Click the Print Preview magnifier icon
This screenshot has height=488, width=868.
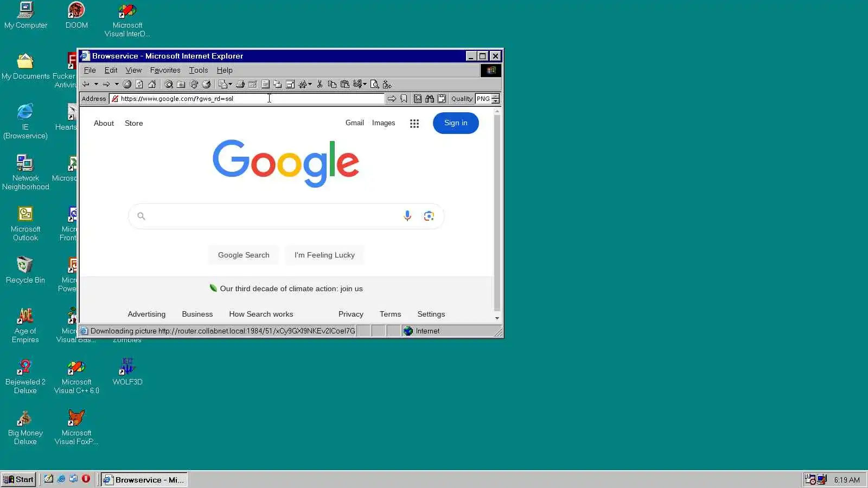pyautogui.click(x=374, y=84)
